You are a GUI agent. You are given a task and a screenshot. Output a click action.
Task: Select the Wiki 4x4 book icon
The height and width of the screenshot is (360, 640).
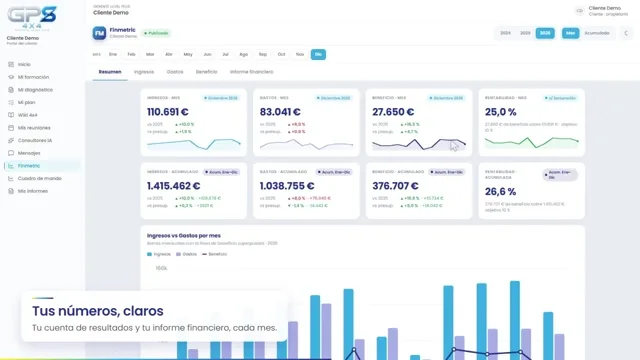click(11, 115)
